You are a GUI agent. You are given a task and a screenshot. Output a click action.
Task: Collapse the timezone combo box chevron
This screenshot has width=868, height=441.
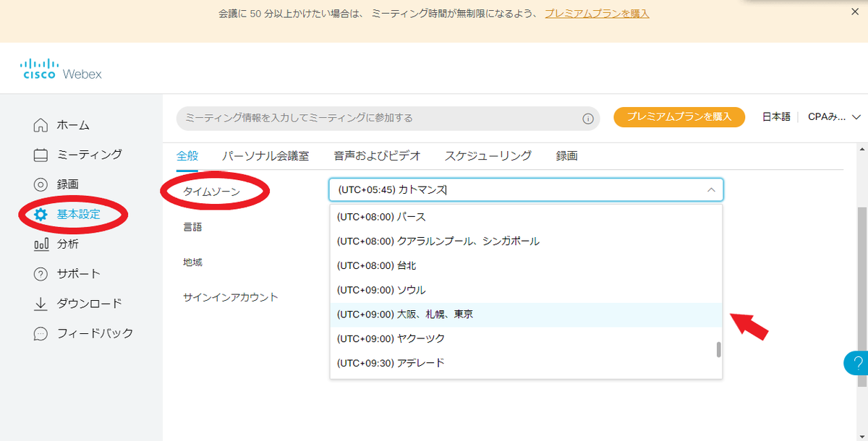pos(711,190)
